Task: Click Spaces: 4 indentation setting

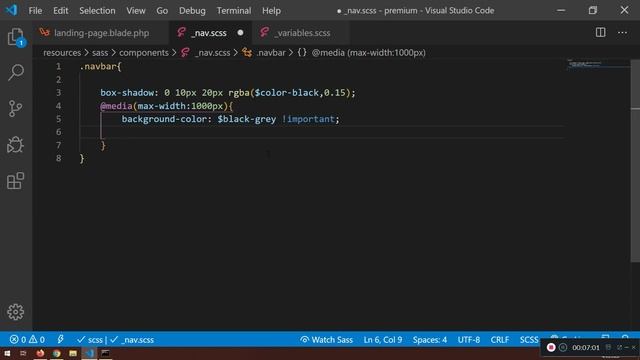Action: (429, 340)
